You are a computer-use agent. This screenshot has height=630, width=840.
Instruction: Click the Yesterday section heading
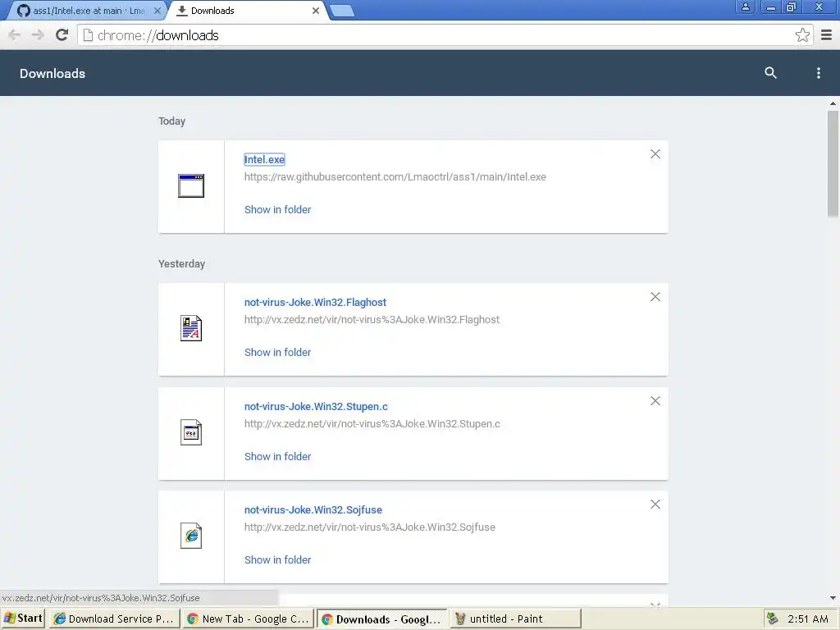coord(181,263)
